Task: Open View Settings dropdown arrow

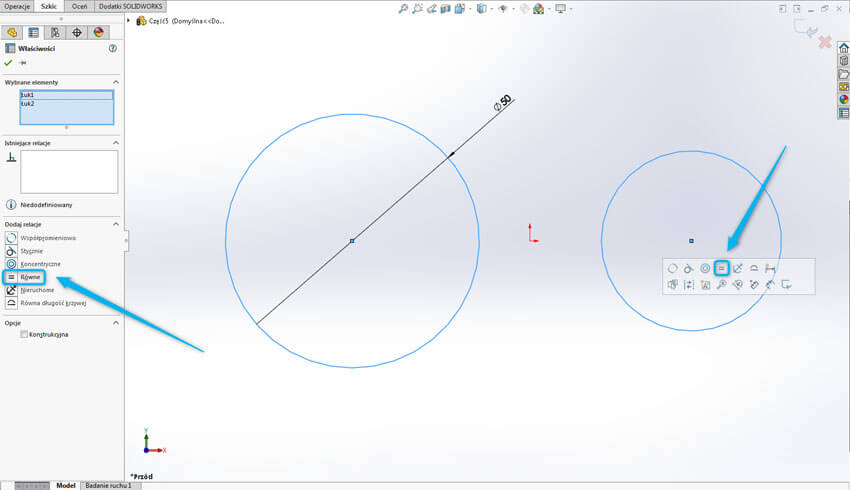Action: click(x=570, y=9)
